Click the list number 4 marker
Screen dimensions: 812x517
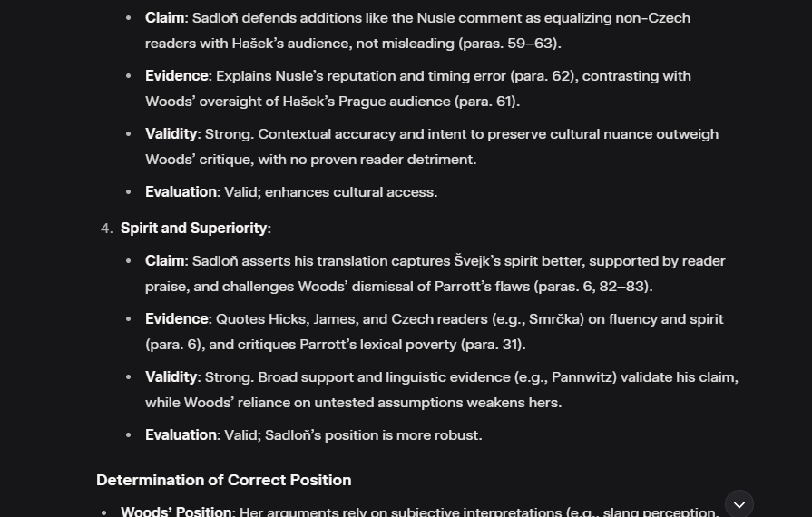click(106, 229)
